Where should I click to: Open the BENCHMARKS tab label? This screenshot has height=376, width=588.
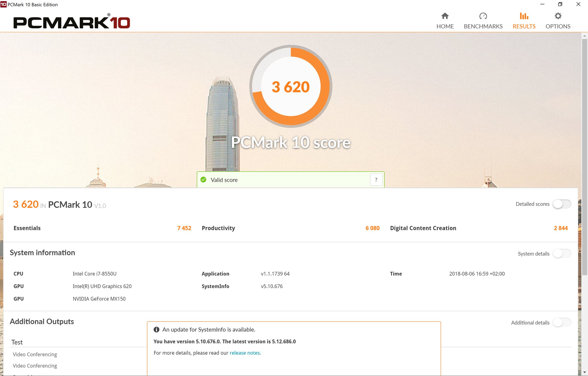(483, 26)
